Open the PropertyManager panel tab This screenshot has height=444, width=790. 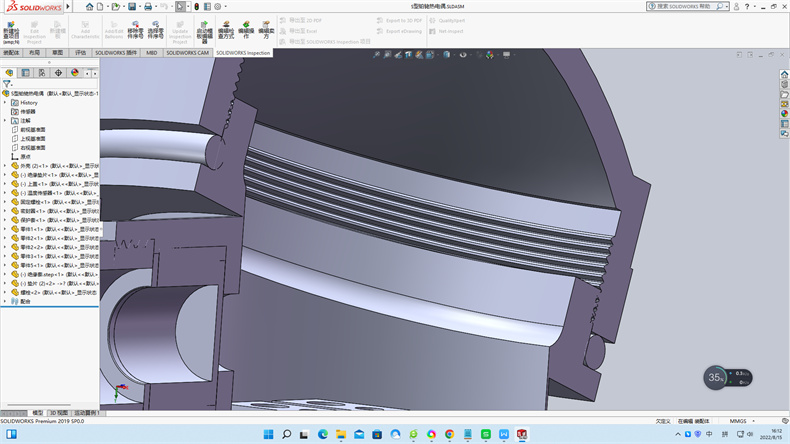pyautogui.click(x=26, y=73)
